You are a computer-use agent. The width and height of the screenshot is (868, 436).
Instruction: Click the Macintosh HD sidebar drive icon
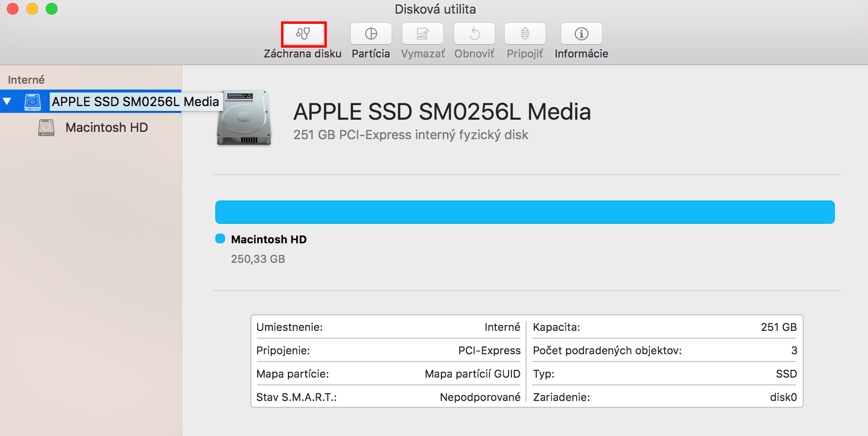point(46,127)
